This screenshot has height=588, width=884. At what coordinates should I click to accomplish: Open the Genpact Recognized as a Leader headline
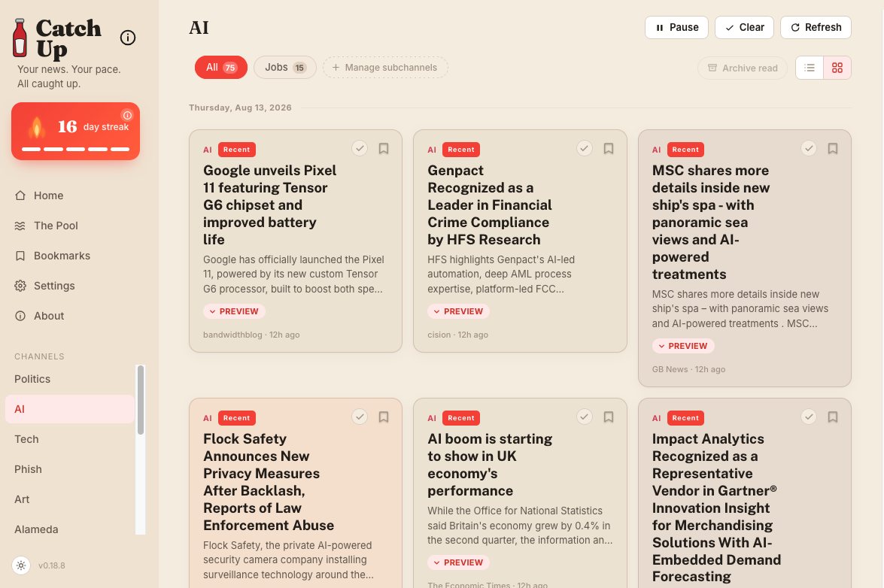point(489,205)
